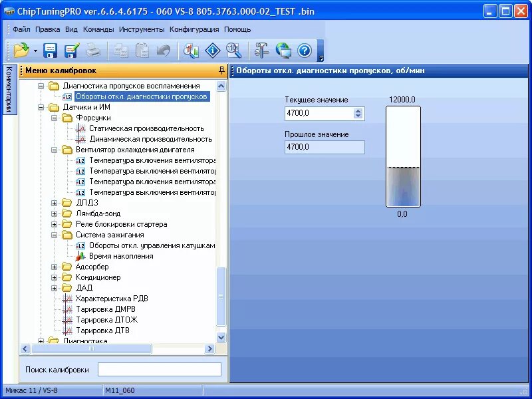Click the Лямбда-зонд folder icon
This screenshot has height=399, width=532.
[67, 213]
